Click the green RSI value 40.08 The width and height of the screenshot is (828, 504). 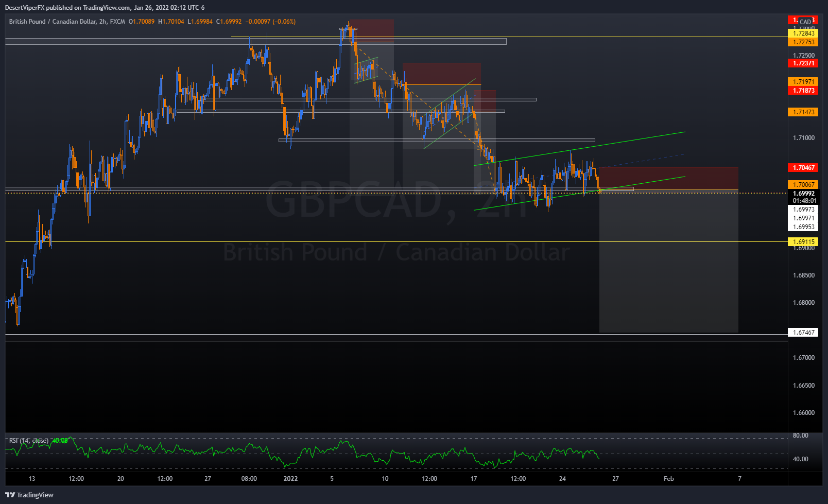coord(60,441)
